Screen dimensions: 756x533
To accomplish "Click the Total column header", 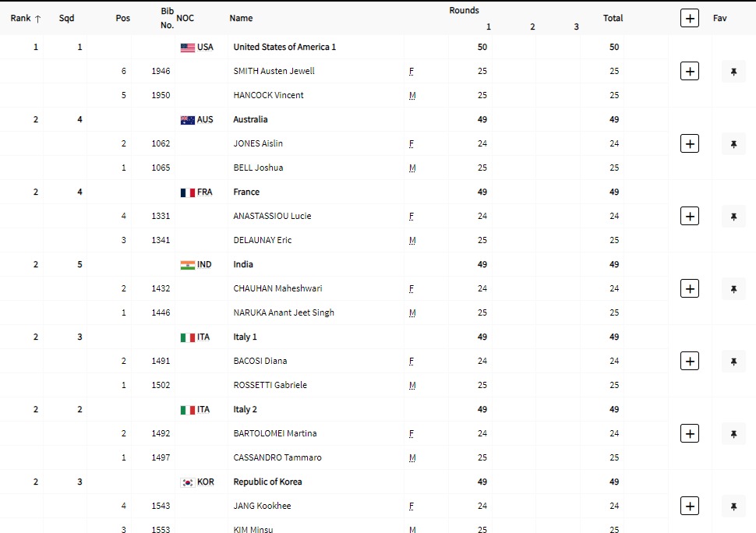I will click(613, 18).
